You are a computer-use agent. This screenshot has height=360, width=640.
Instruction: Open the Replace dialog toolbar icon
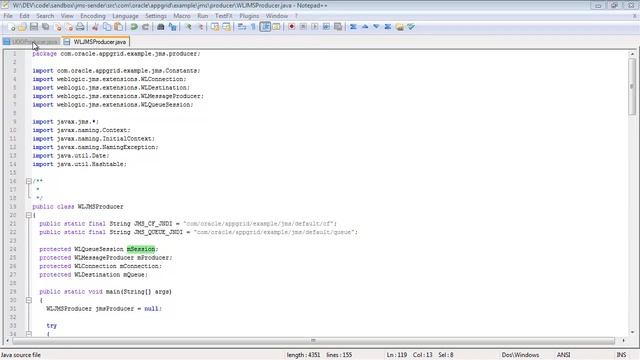[x=172, y=27]
